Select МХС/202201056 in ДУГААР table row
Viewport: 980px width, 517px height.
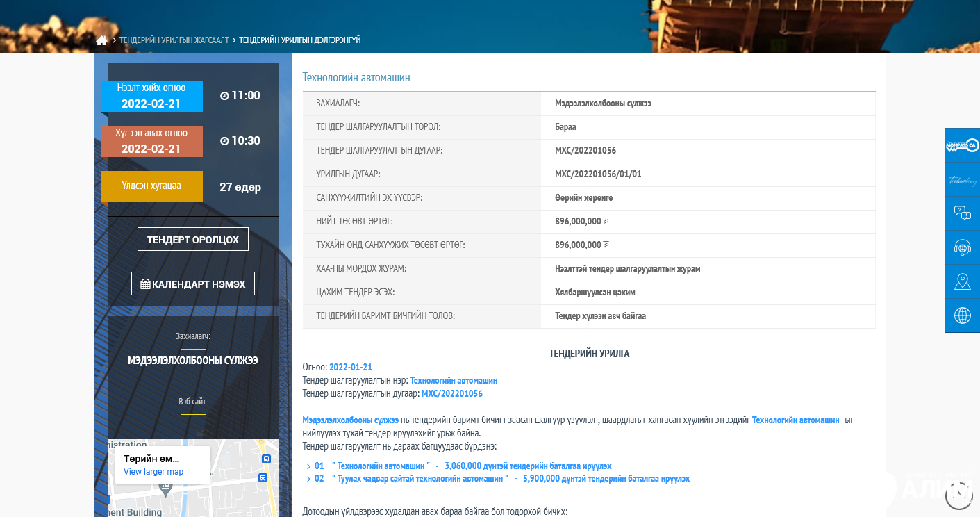click(x=585, y=151)
